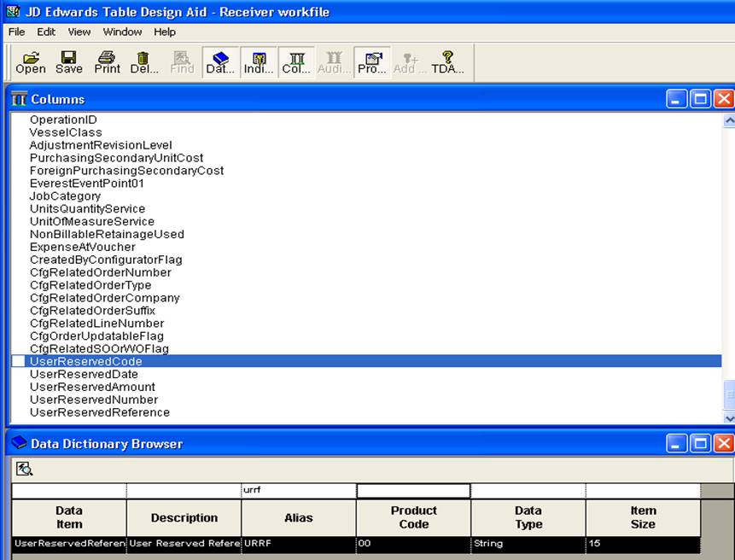Image resolution: width=735 pixels, height=560 pixels.
Task: Select the CfgRelatedOrderType column
Action: [90, 285]
